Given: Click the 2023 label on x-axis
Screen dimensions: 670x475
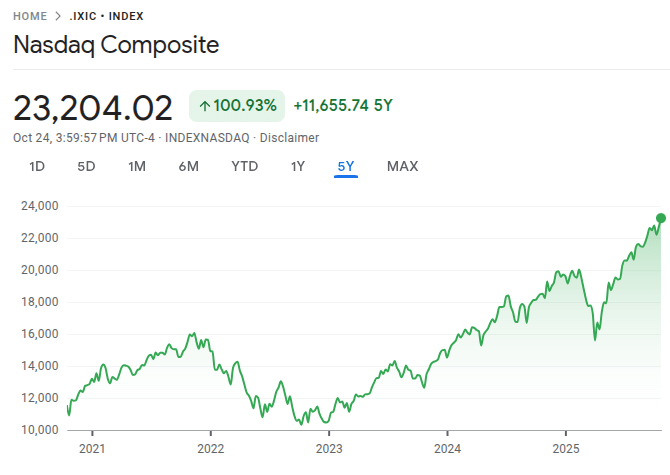Looking at the screenshot, I should [329, 449].
